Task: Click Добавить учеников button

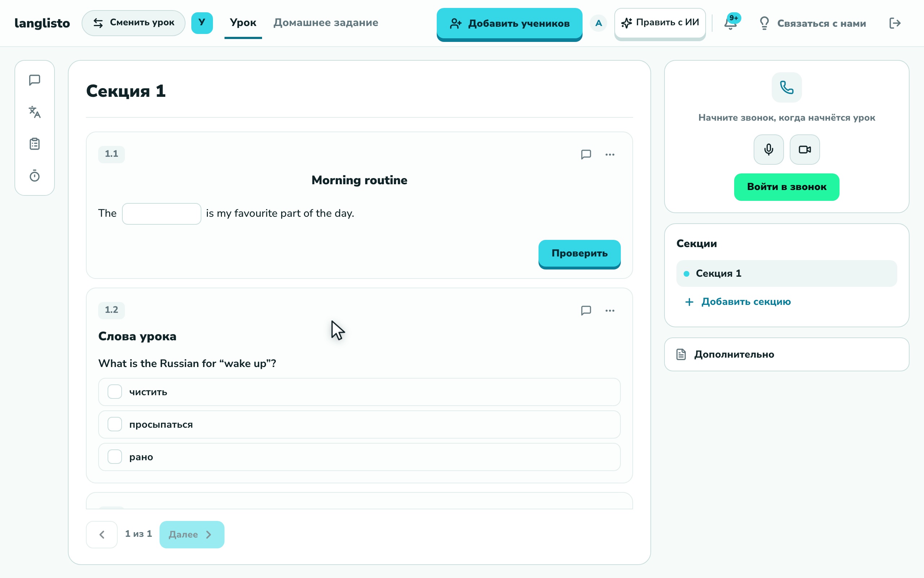Action: tap(509, 24)
